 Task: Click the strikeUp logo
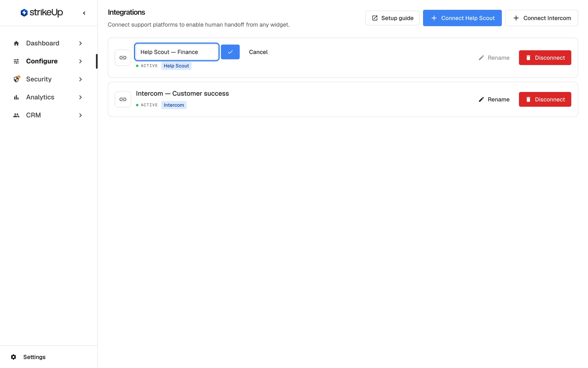pos(41,13)
